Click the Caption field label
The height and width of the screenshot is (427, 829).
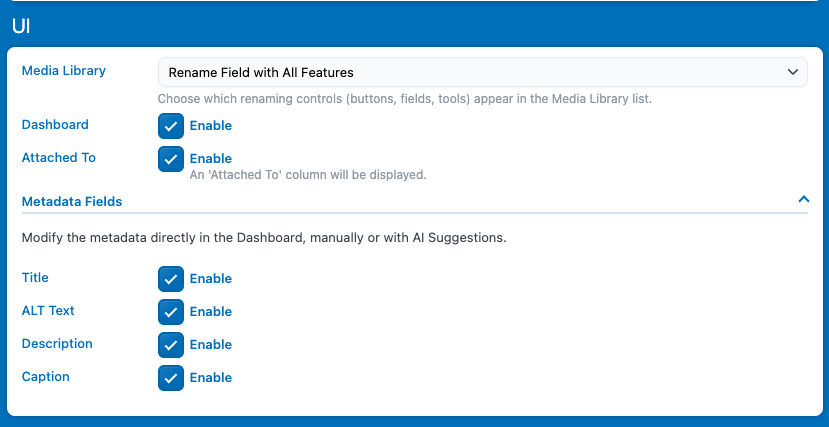pyautogui.click(x=46, y=377)
